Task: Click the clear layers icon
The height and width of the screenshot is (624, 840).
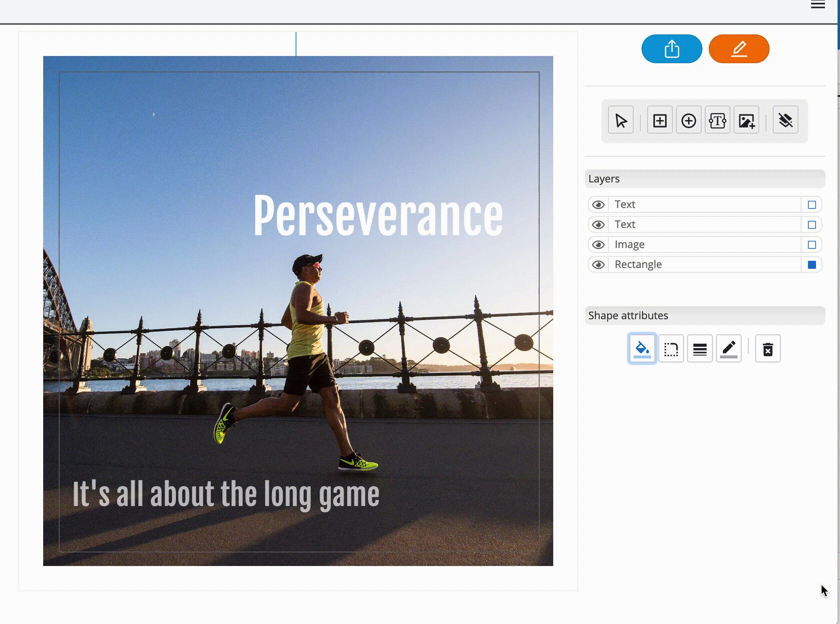Action: tap(785, 120)
